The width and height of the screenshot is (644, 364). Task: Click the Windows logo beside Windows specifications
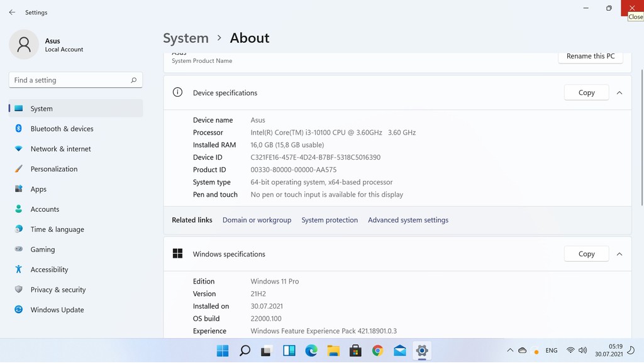[177, 253]
